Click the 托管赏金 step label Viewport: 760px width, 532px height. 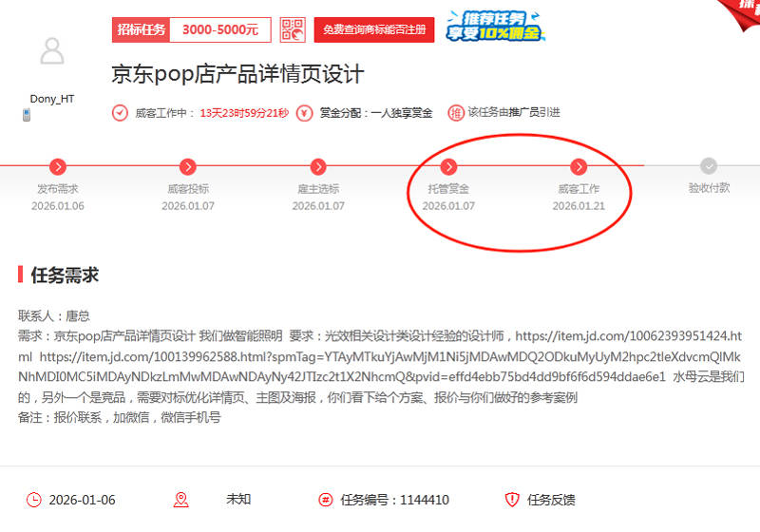pos(448,188)
